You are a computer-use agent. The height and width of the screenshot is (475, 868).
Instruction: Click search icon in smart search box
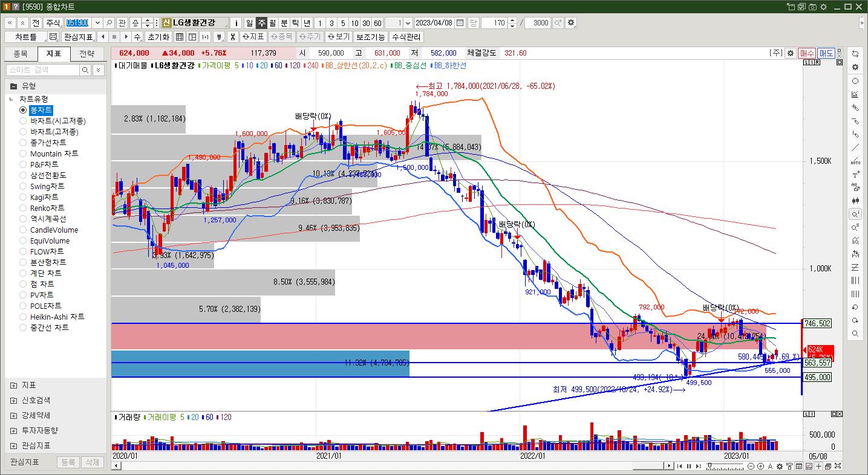(86, 70)
